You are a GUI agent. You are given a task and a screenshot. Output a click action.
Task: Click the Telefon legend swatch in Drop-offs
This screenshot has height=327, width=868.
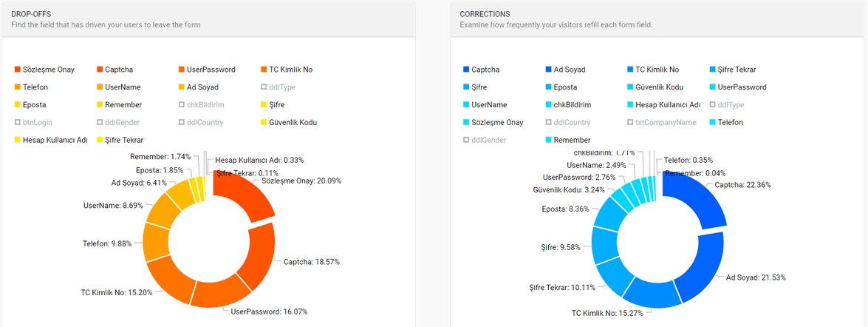click(18, 87)
